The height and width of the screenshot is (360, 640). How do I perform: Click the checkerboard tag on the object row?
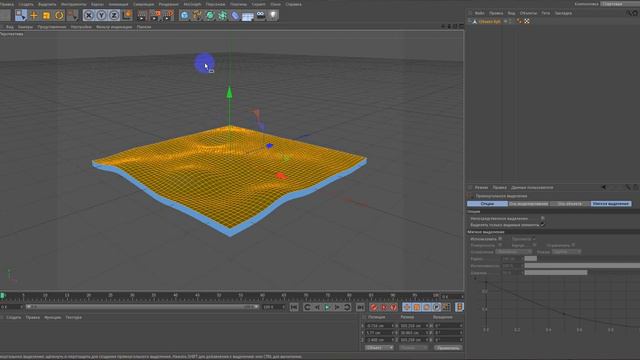(x=527, y=21)
